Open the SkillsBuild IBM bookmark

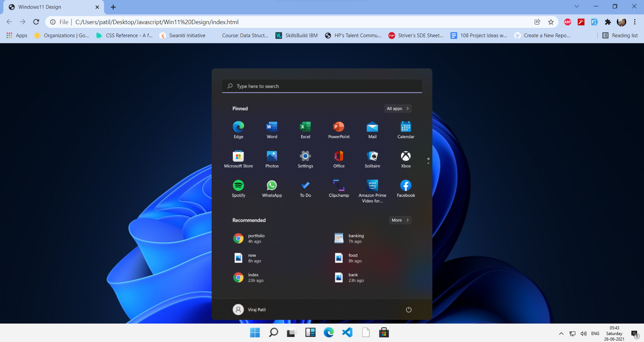point(296,35)
